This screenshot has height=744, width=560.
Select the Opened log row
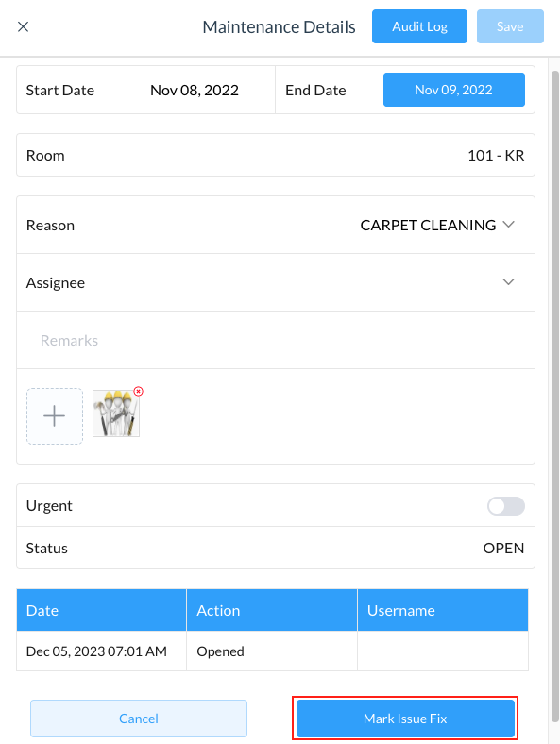pyautogui.click(x=272, y=651)
